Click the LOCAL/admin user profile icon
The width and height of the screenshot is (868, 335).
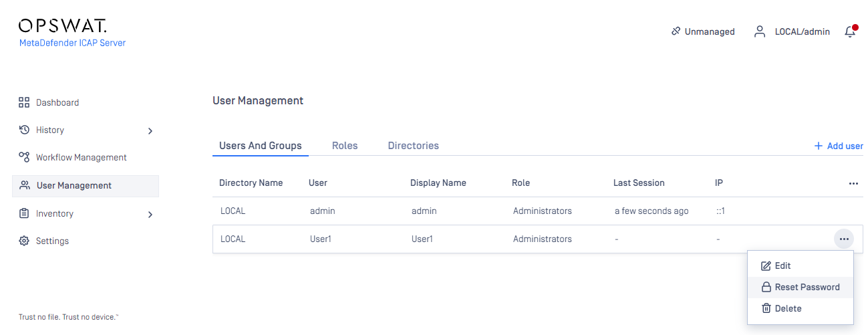(760, 31)
